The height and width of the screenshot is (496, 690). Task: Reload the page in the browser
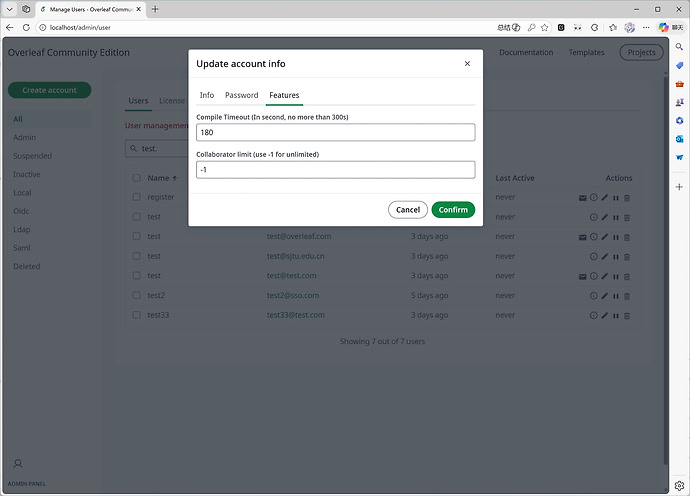coord(26,27)
